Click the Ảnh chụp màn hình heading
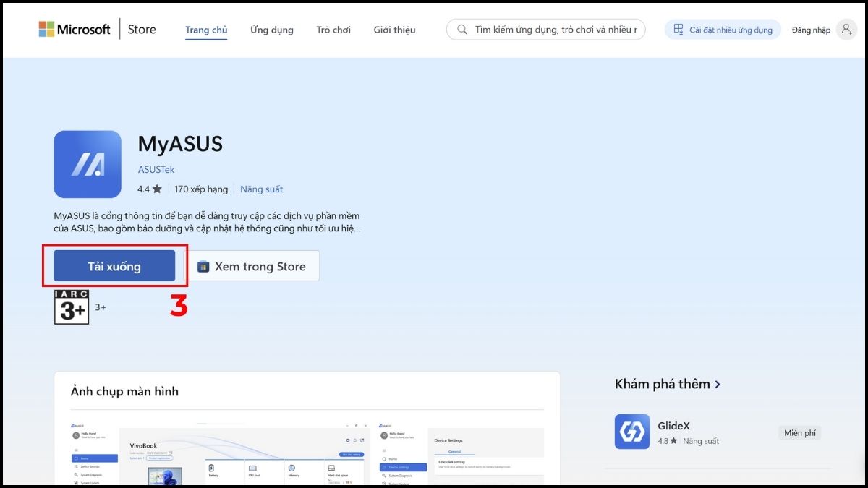 coord(124,391)
